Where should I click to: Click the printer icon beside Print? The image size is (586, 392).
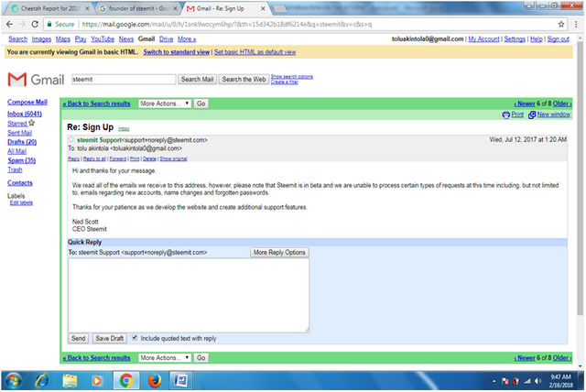point(506,114)
